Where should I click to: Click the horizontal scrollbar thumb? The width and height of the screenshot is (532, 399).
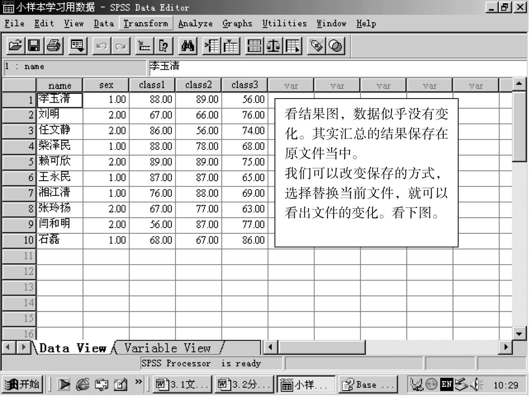(x=322, y=347)
